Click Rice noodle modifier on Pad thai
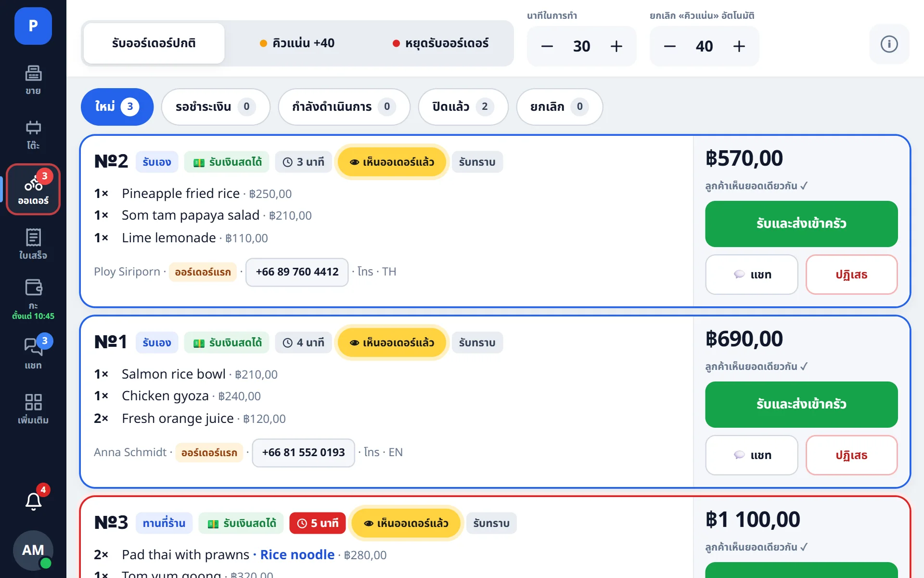Image resolution: width=924 pixels, height=578 pixels. pos(297,555)
